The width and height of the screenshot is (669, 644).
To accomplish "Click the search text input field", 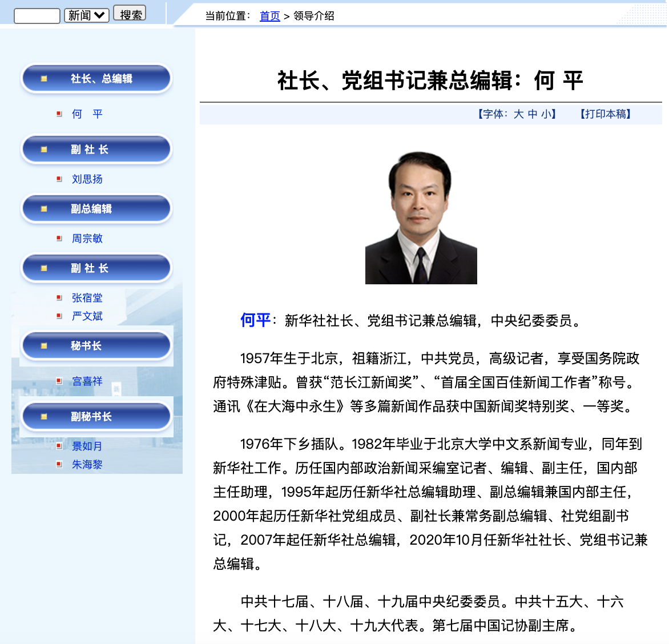I will pos(37,16).
